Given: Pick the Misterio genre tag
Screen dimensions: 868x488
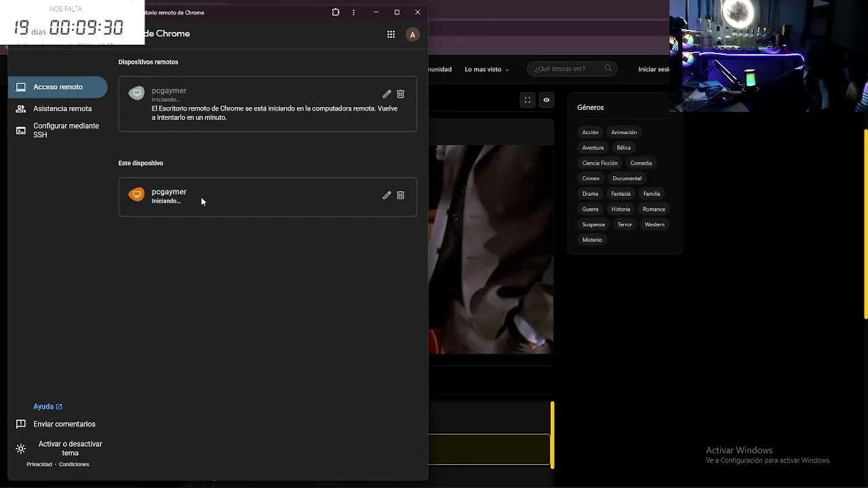Looking at the screenshot, I should 592,240.
